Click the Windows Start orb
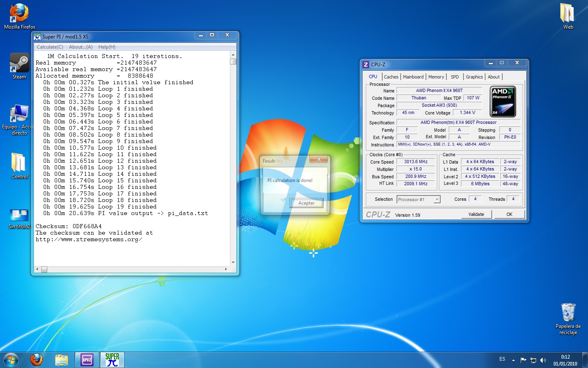The width and height of the screenshot is (588, 368). (x=11, y=360)
